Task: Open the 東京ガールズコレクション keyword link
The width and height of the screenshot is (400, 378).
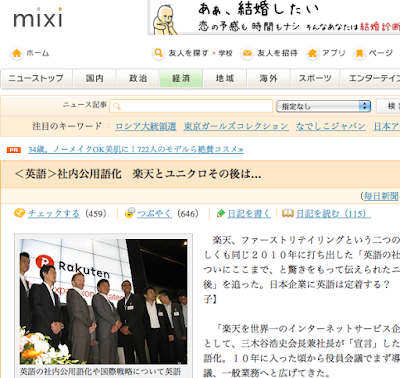Action: [x=236, y=126]
